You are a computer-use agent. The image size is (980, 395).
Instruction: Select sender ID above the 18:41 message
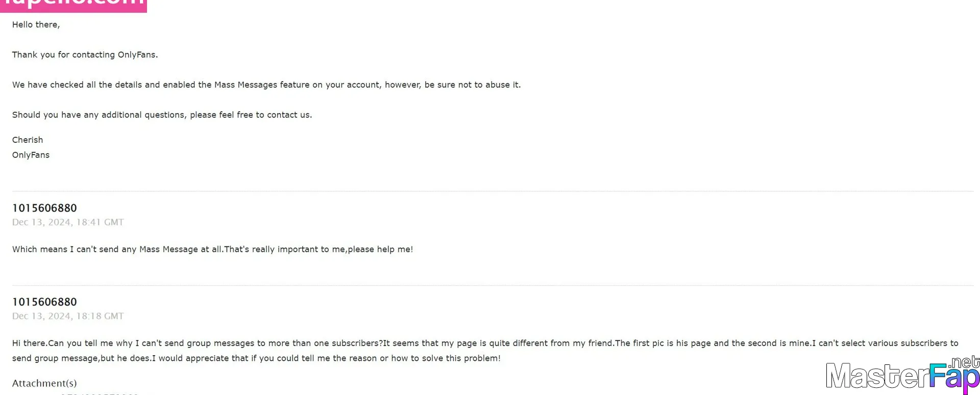point(44,208)
